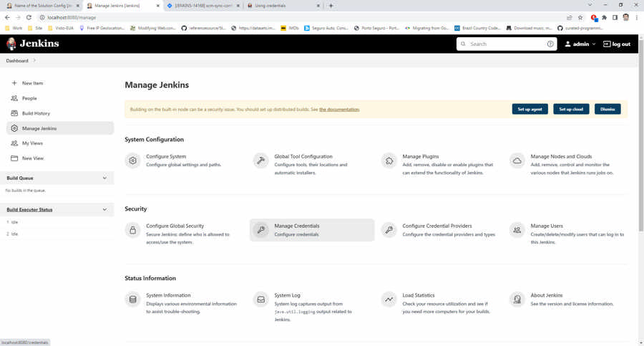This screenshot has height=346, width=644.
Task: Open Manage Nodes and Clouds icon
Action: (x=517, y=160)
